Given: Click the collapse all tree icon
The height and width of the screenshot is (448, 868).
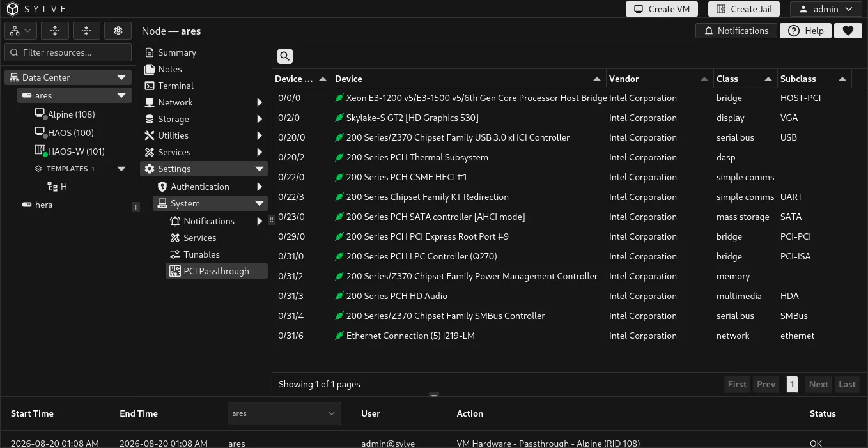Looking at the screenshot, I should pos(86,31).
